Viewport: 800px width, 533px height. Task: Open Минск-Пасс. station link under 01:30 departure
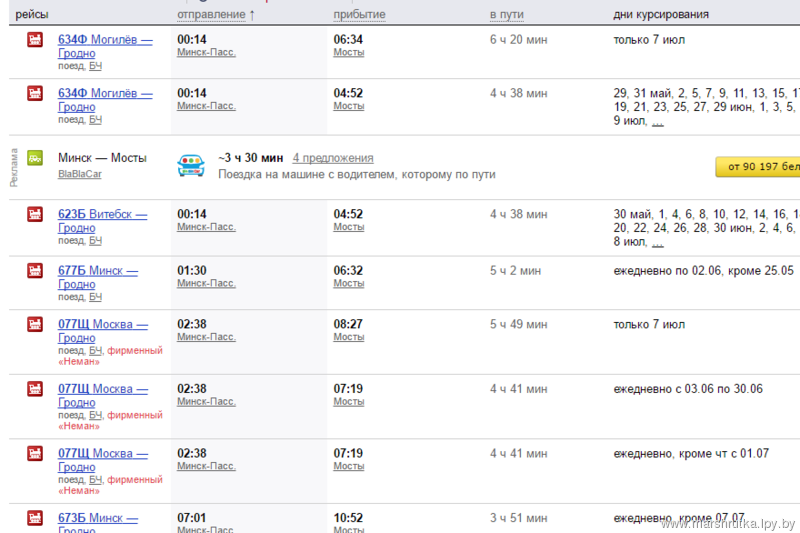coord(206,283)
